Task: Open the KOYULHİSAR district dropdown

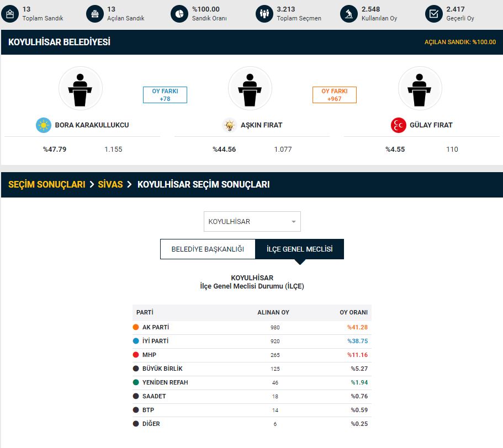Action: coord(252,222)
